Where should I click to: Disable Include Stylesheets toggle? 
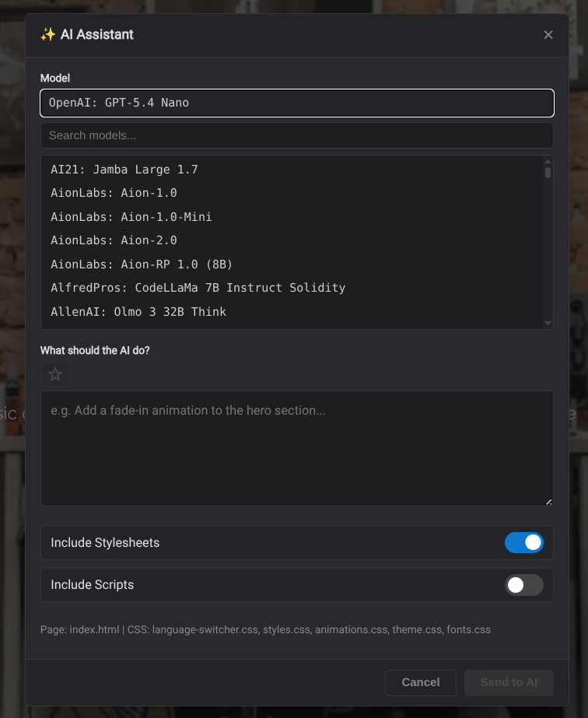524,543
